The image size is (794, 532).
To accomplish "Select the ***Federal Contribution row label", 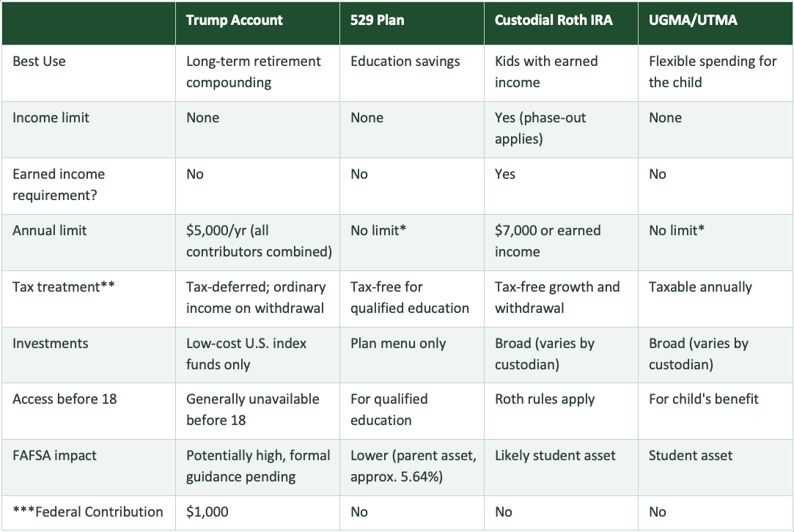I will 87,512.
